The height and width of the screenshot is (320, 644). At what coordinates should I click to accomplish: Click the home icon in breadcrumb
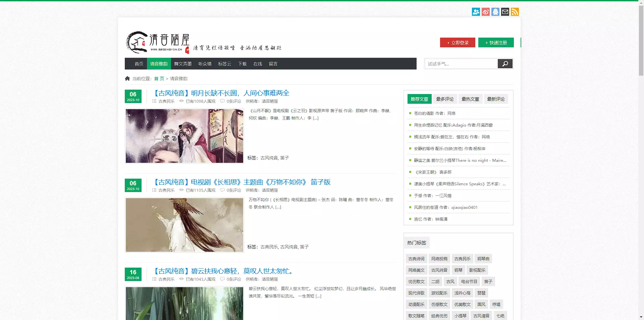click(x=127, y=79)
